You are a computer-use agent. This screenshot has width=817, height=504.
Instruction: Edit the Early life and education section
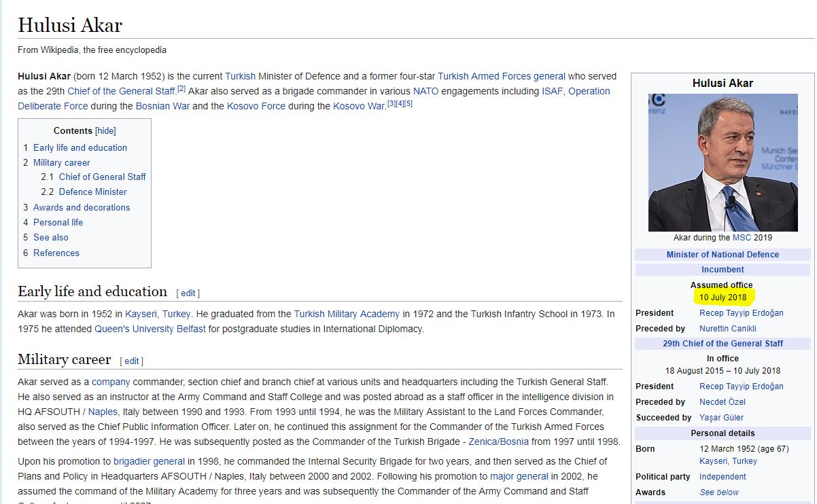click(x=188, y=293)
